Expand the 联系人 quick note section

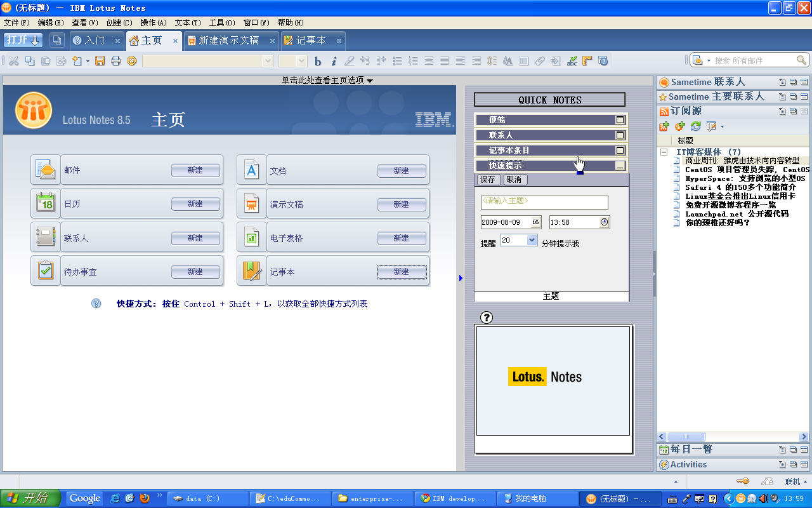point(620,135)
